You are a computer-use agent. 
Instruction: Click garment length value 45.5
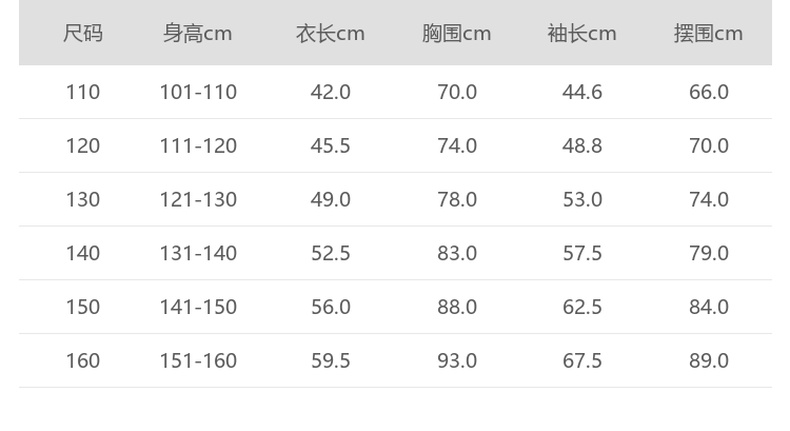click(x=330, y=146)
